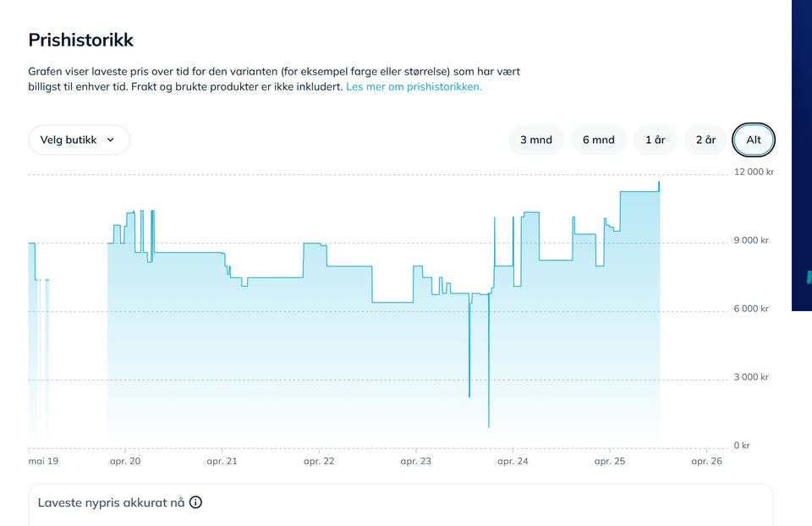This screenshot has width=812, height=526.
Task: Select the 6 mnd time range
Action: click(599, 140)
